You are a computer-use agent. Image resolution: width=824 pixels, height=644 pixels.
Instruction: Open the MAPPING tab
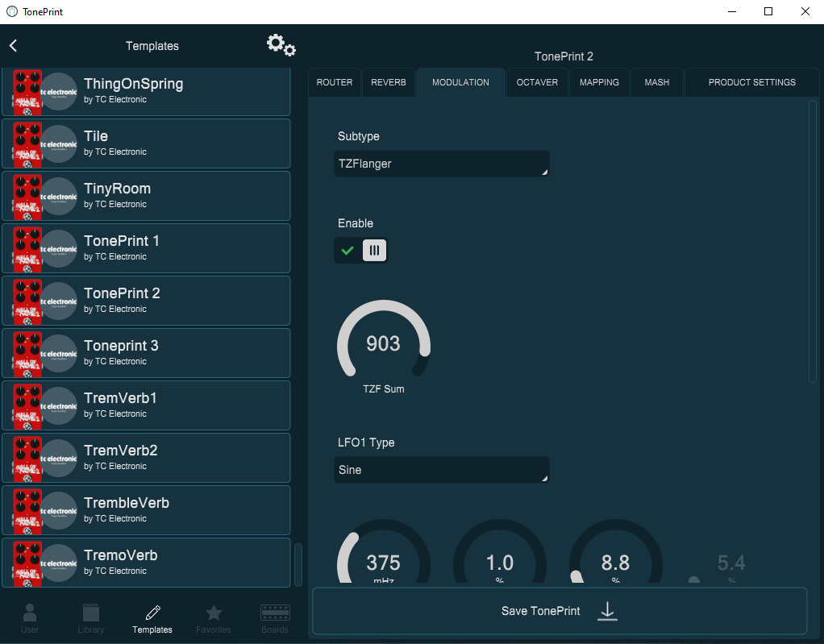tap(599, 82)
